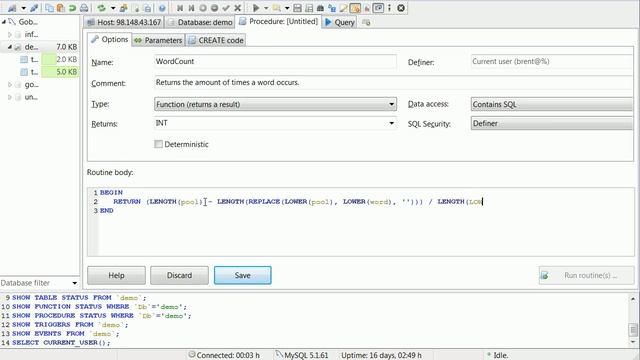
Task: Open the SQL Security Definer dropdown
Action: pos(552,123)
